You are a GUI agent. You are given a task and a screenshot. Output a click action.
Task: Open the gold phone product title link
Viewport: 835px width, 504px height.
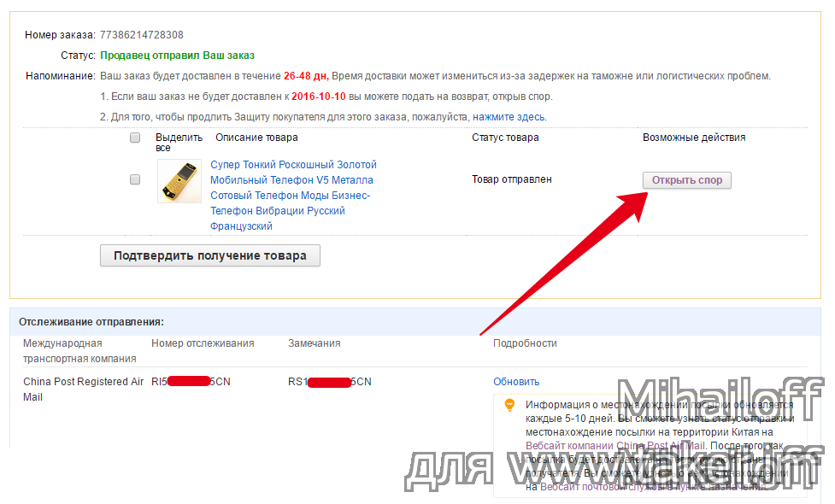(x=293, y=196)
